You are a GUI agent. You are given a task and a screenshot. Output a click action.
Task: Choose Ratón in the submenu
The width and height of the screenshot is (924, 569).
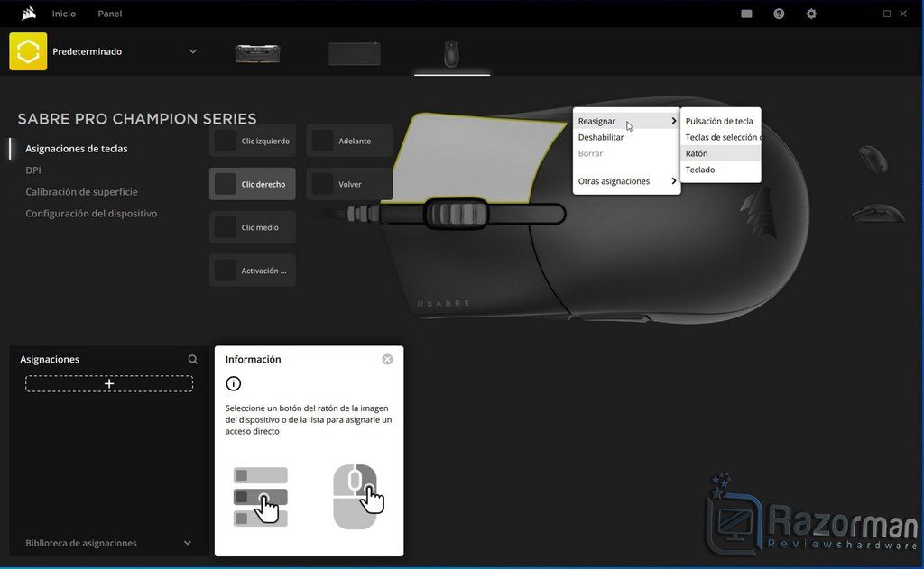coord(720,153)
